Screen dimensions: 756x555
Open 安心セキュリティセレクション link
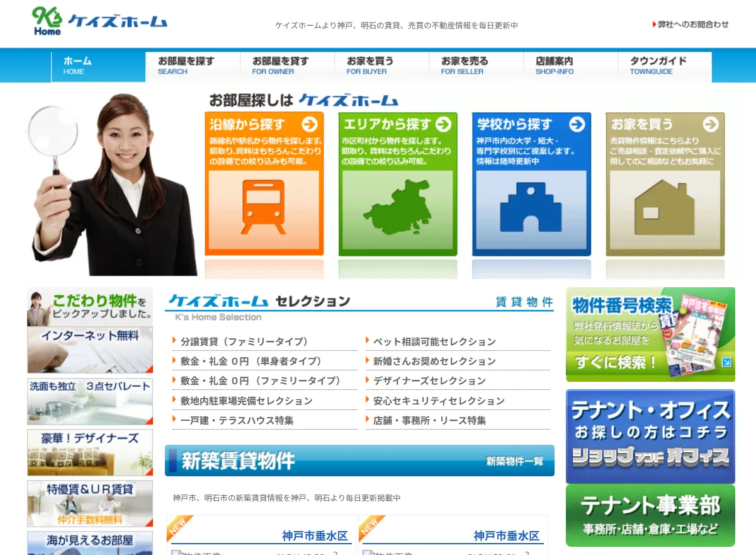(439, 401)
